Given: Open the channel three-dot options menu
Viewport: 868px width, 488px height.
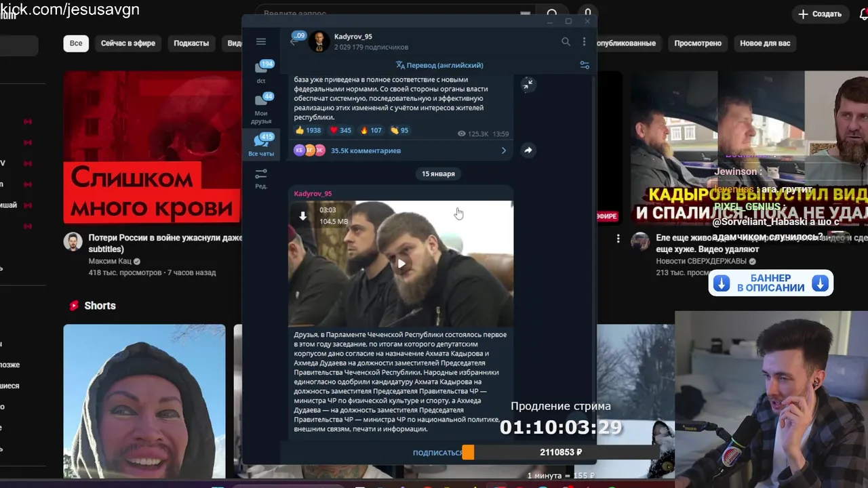Looking at the screenshot, I should pos(584,41).
